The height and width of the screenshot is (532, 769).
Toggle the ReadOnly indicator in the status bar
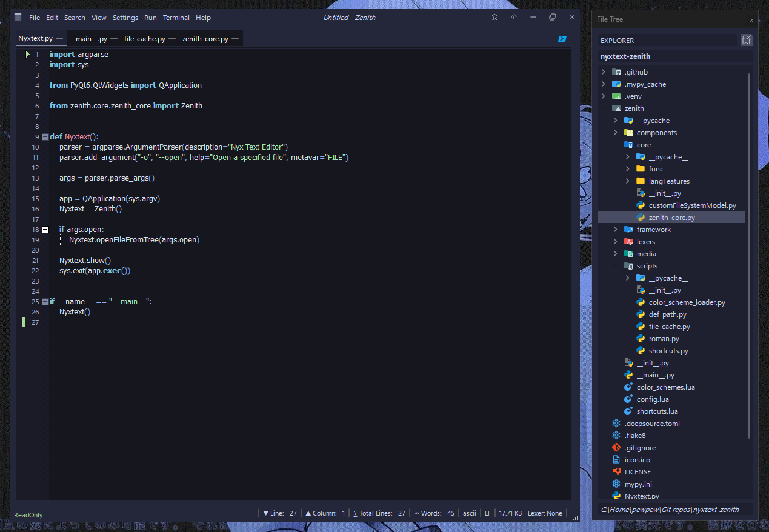28,514
